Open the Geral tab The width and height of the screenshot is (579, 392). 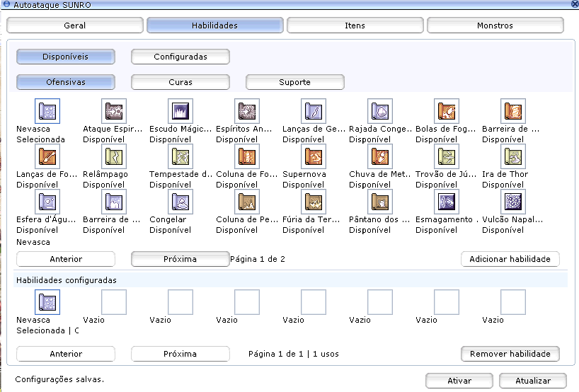(x=74, y=25)
